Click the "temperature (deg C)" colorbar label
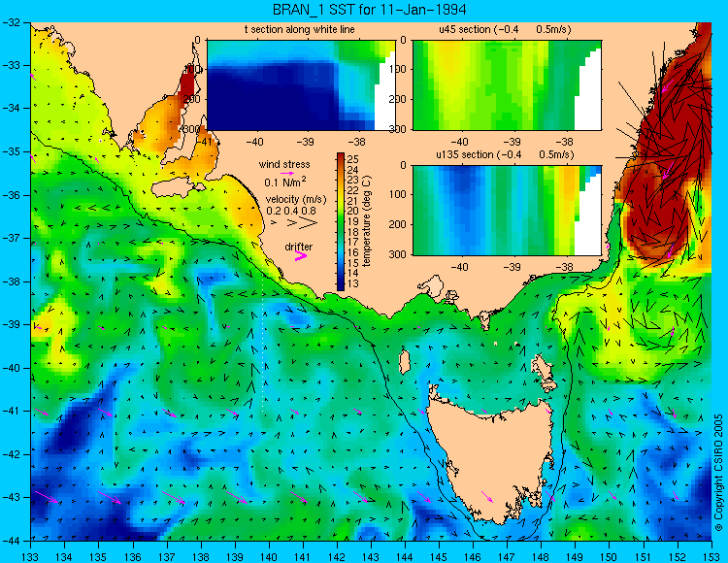This screenshot has height=563, width=728. (x=367, y=221)
